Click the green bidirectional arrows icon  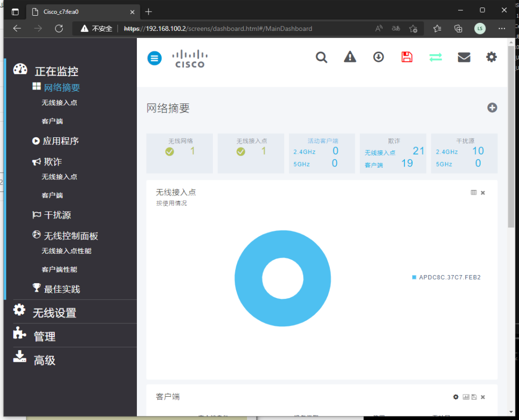(x=435, y=57)
